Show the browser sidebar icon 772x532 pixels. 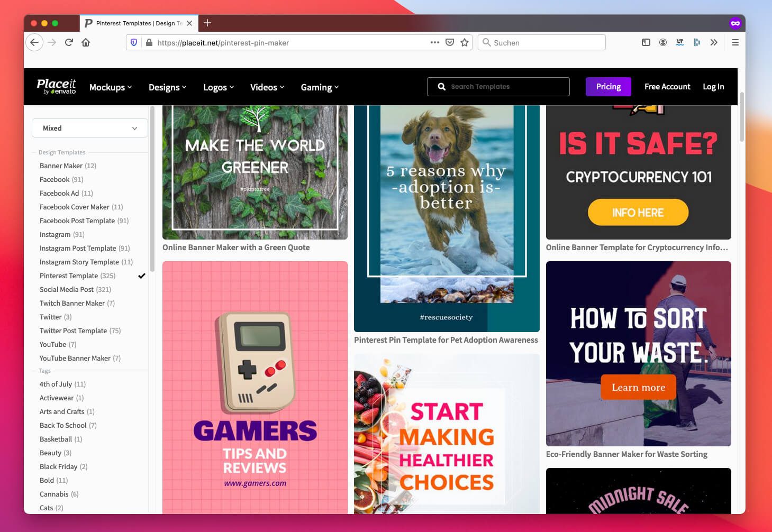(646, 42)
